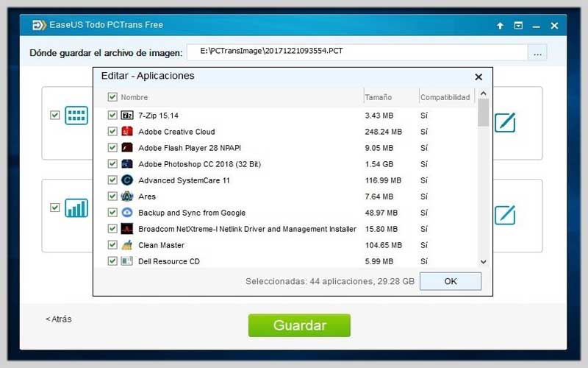
Task: Uncheck the Adobe Creative Cloud checkbox
Action: pos(112,131)
